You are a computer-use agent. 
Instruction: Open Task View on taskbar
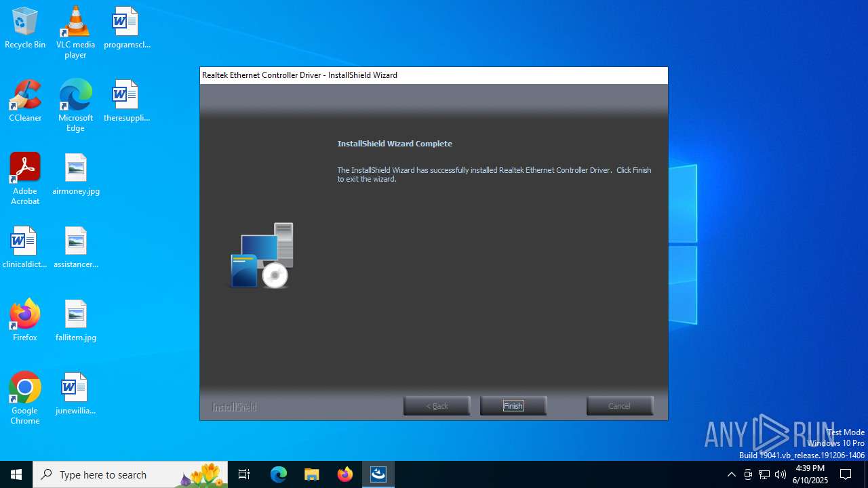(x=244, y=474)
